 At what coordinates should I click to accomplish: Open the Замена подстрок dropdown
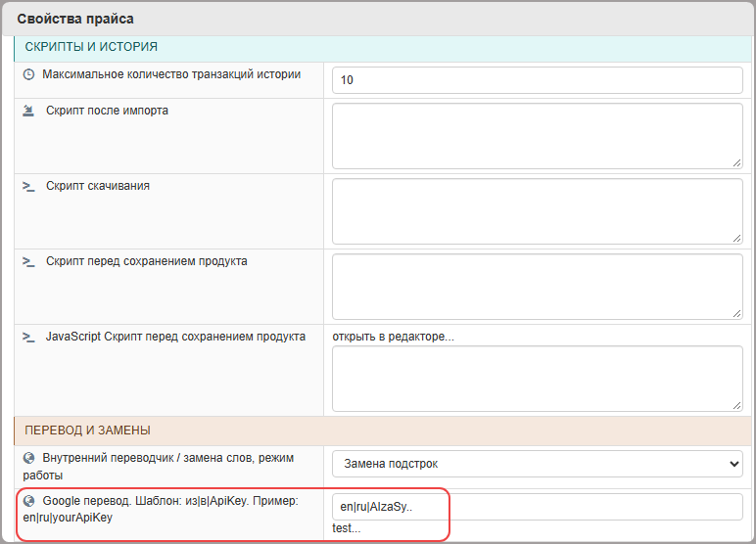click(x=537, y=464)
